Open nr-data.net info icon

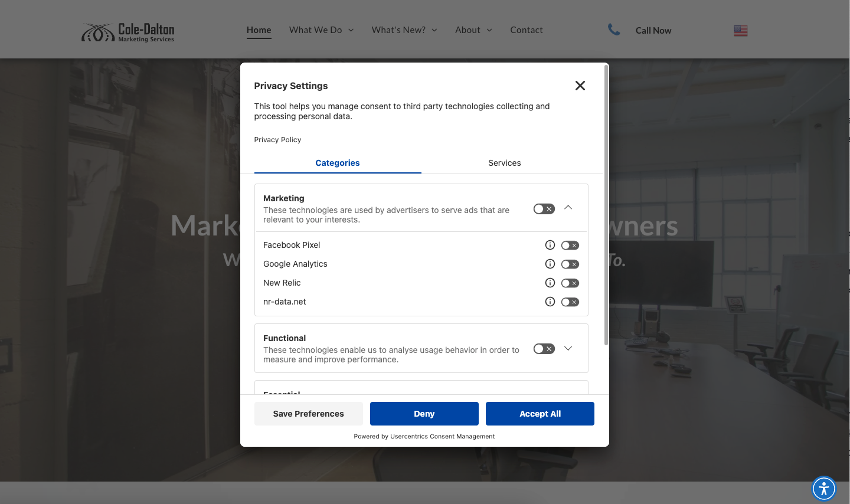550,302
